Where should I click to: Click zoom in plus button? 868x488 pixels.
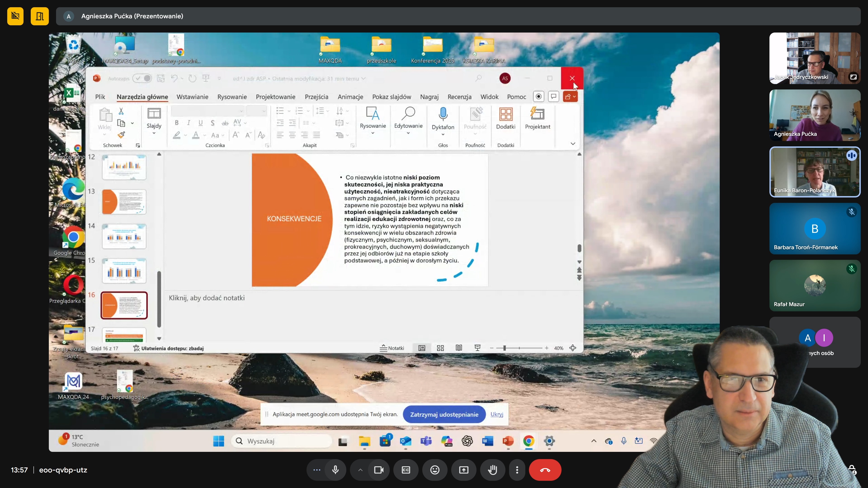tap(547, 348)
